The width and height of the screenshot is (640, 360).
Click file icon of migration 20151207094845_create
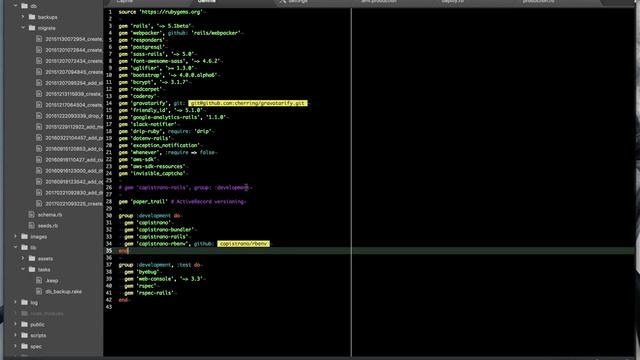[x=39, y=72]
